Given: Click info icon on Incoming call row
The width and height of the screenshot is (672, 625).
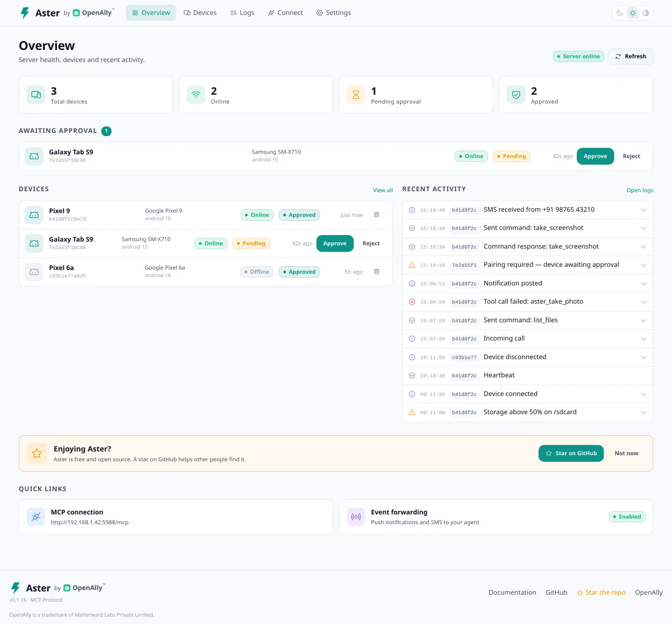Looking at the screenshot, I should click(x=412, y=339).
